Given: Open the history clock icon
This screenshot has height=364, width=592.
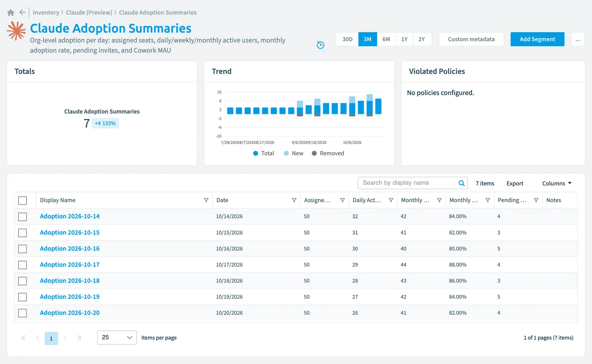Looking at the screenshot, I should pyautogui.click(x=320, y=45).
